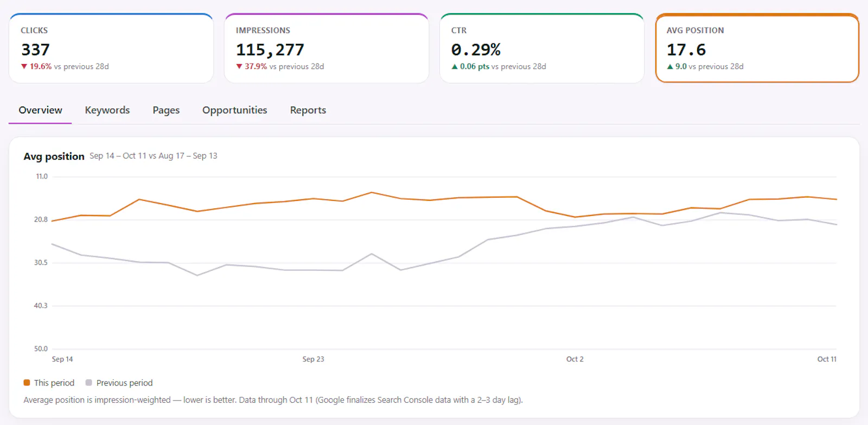Click the 115,277 impressions value
This screenshot has height=425, width=868.
coord(270,49)
